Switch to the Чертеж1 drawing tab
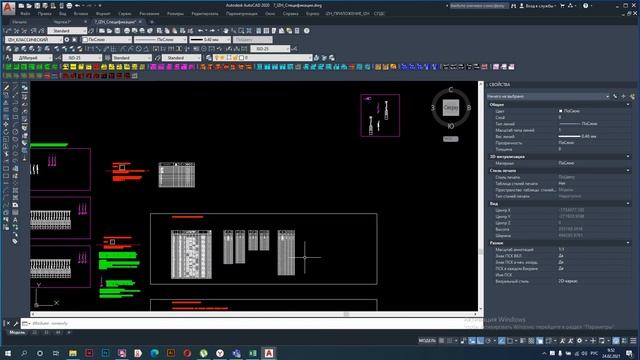 pyautogui.click(x=62, y=22)
